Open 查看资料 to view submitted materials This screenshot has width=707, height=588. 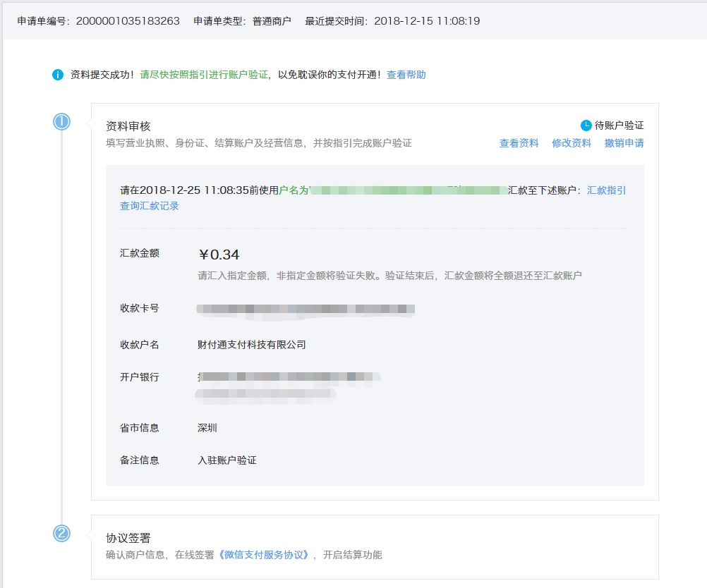519,143
